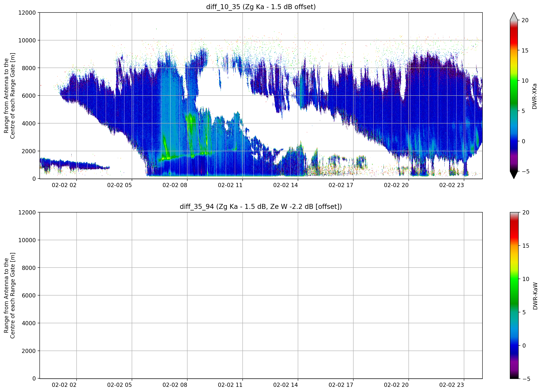Image resolution: width=542 pixels, height=392 pixels.
Task: Click bottom plot x-axis label '02-02 11'
Action: point(230,385)
